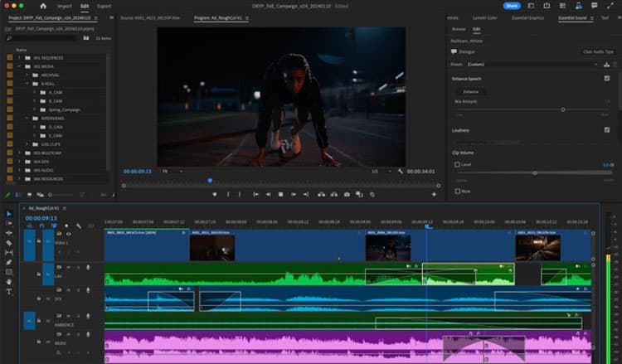Open the comments speech-bubble icon at top

[595, 6]
